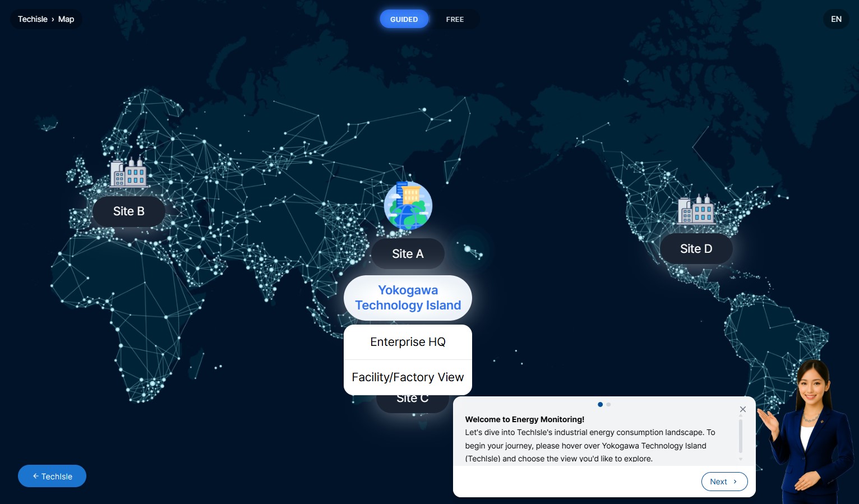Open the Map breadcrumb item
This screenshot has height=504, width=859.
pyautogui.click(x=66, y=19)
